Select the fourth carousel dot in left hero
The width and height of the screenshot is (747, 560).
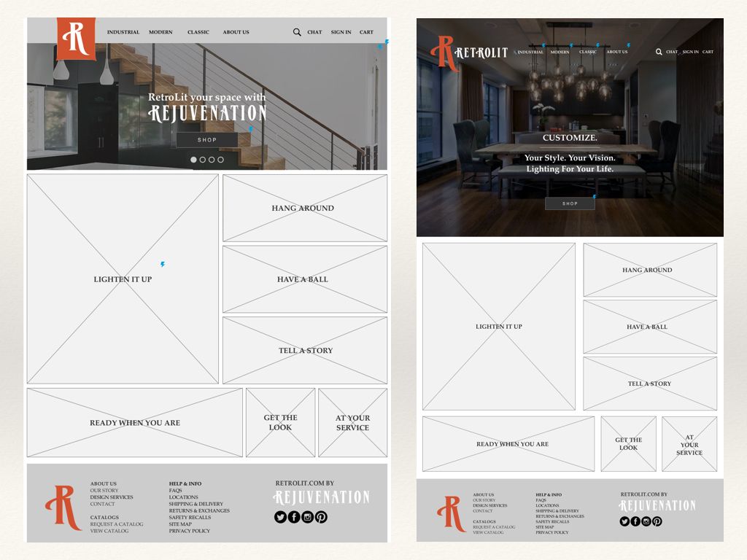tap(220, 160)
